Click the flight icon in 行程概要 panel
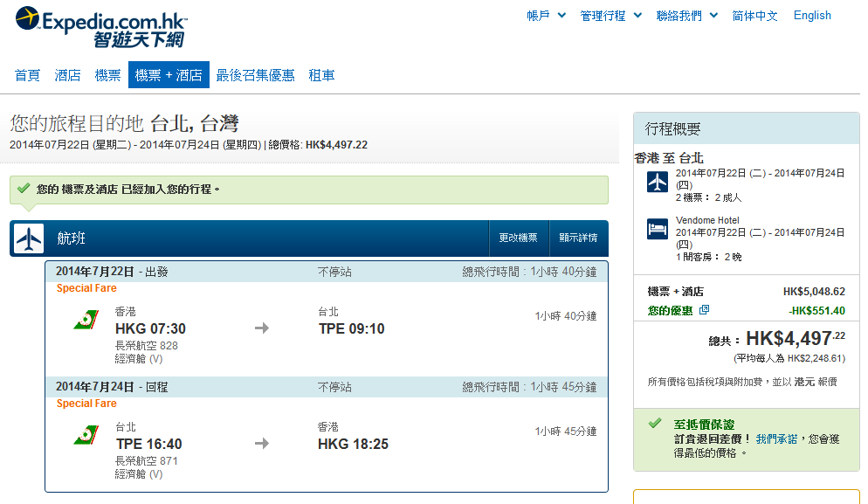The height and width of the screenshot is (504, 868). point(658,181)
